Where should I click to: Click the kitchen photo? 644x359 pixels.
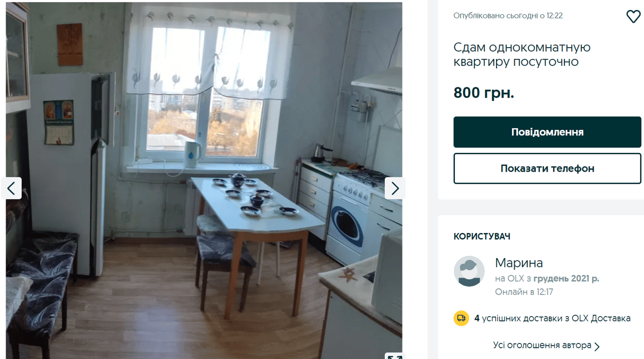point(204,180)
